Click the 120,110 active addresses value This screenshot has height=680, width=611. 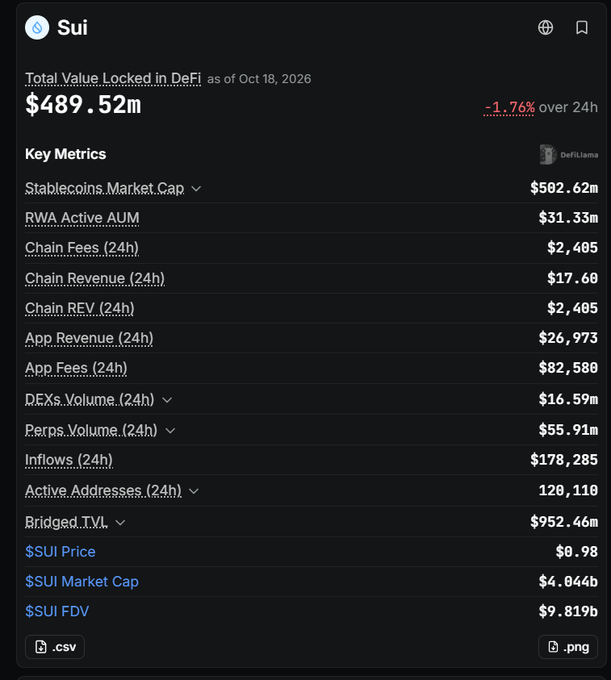point(568,490)
